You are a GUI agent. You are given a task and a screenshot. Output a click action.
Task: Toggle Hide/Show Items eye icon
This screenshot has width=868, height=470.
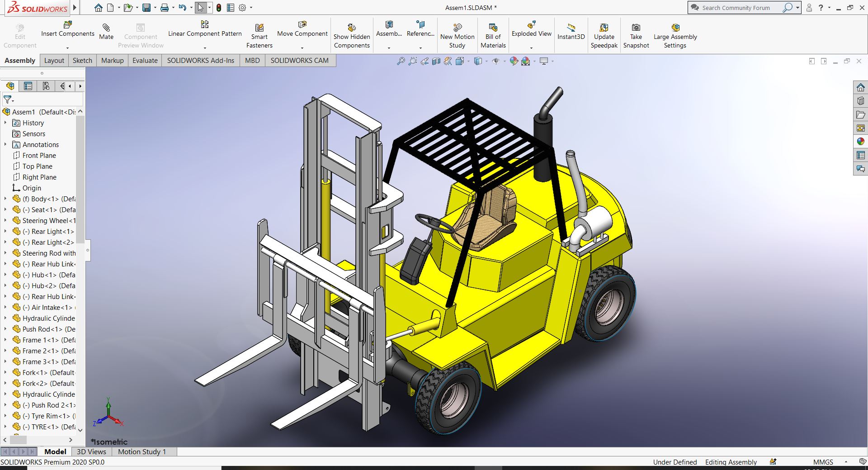[x=495, y=61]
